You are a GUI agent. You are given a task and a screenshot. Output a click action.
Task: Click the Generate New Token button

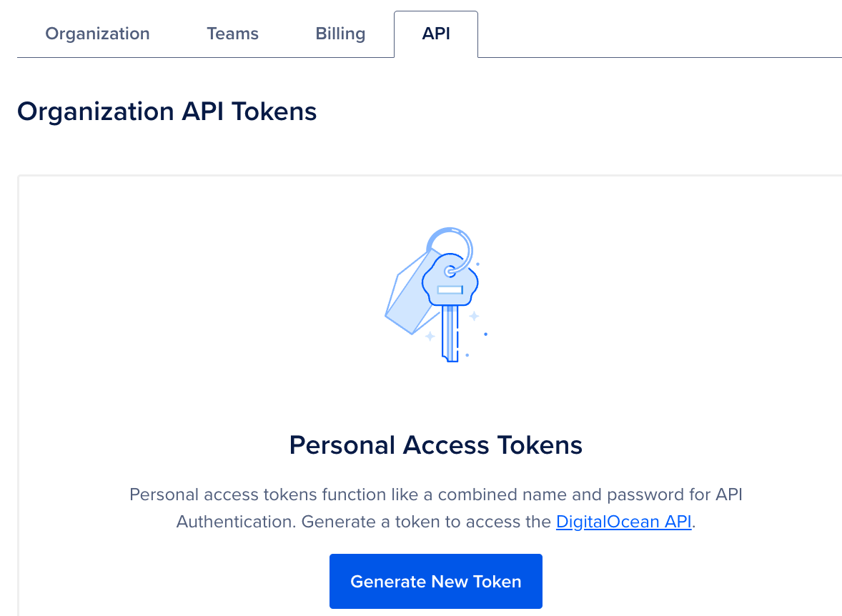click(x=435, y=582)
